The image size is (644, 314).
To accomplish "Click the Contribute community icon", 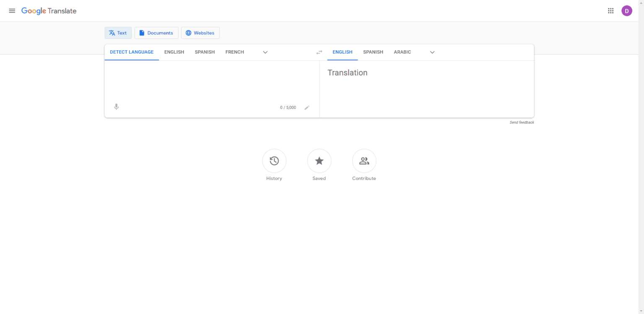I will 364,161.
